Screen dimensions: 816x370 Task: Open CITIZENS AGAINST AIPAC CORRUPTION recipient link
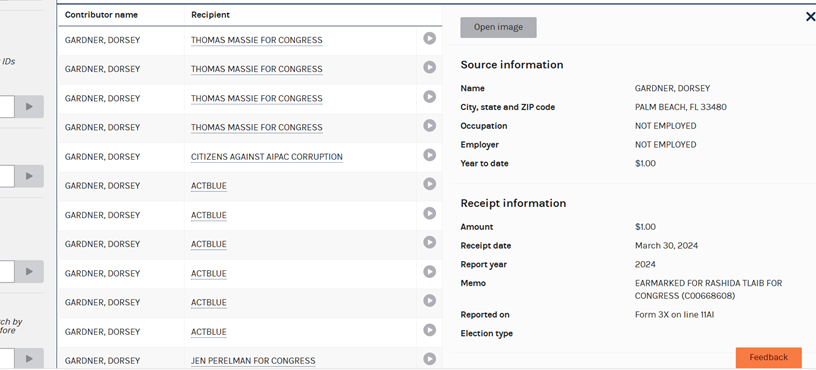coord(266,157)
